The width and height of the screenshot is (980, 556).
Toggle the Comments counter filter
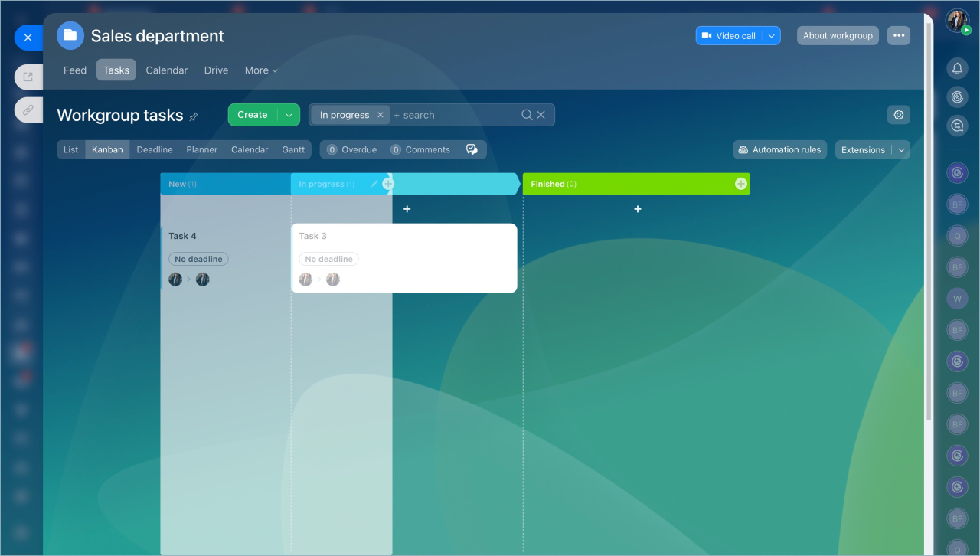[420, 149]
